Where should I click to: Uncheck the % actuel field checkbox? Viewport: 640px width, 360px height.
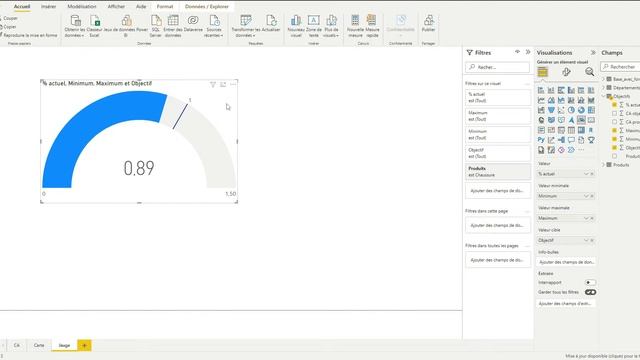click(614, 105)
